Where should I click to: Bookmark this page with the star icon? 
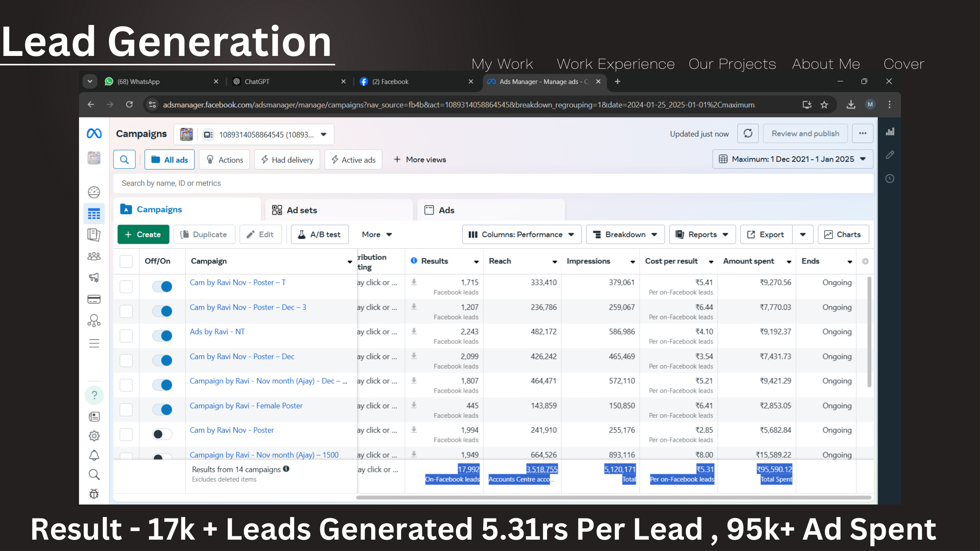pyautogui.click(x=824, y=105)
